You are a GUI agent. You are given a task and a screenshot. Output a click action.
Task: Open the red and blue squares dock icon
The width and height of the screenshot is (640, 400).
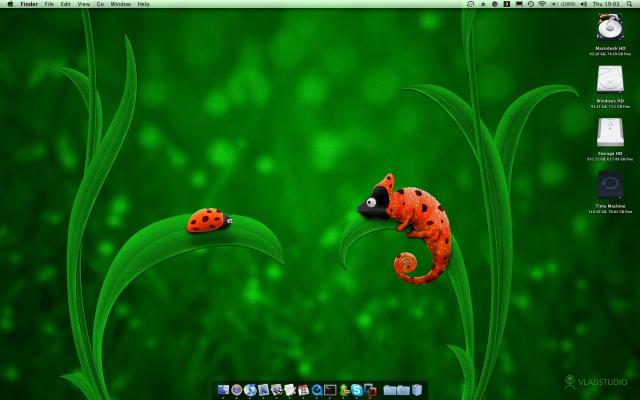[x=370, y=390]
